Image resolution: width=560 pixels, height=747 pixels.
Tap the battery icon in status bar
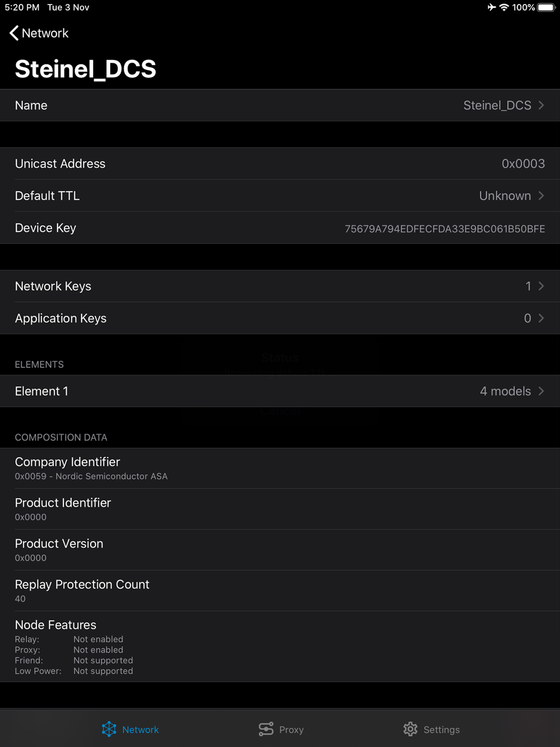pyautogui.click(x=547, y=7)
